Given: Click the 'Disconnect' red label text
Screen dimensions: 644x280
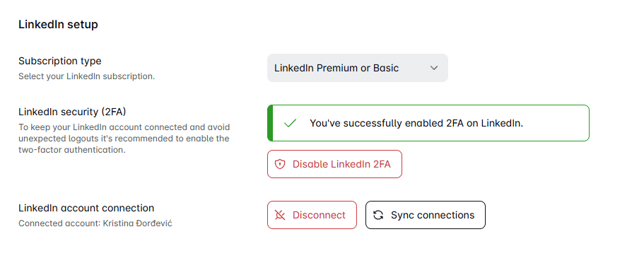Looking at the screenshot, I should click(319, 215).
